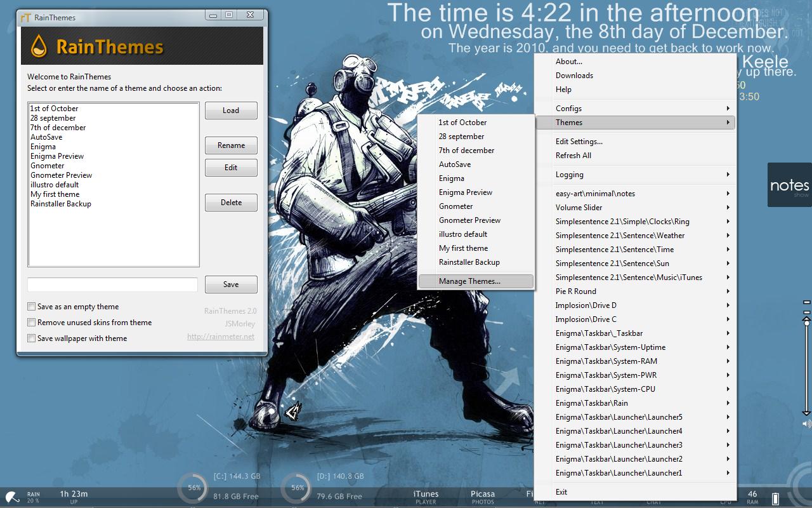Screen dimensions: 812x508
Task: Launch iTunes from the Enigma taskbar
Action: [x=425, y=494]
